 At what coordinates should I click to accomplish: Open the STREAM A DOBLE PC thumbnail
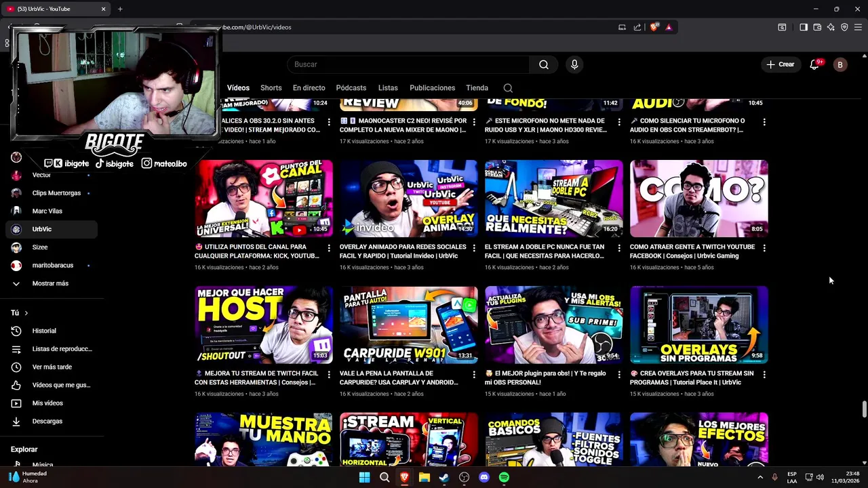pos(554,198)
